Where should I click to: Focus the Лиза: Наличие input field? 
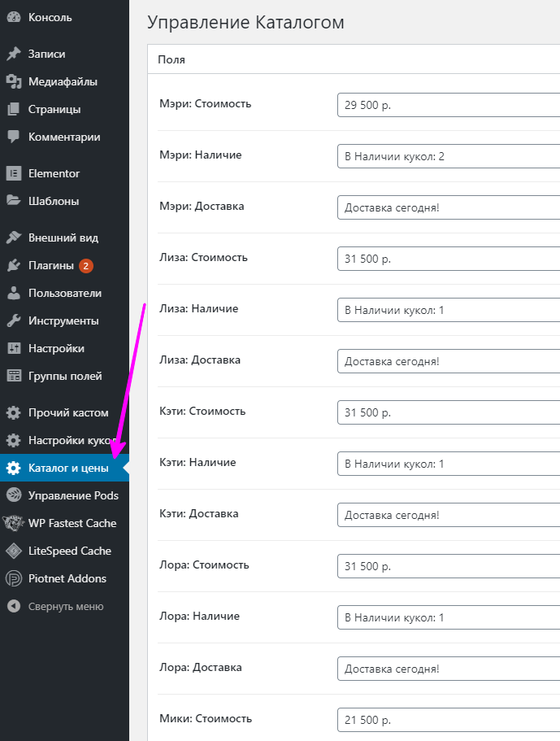(448, 310)
